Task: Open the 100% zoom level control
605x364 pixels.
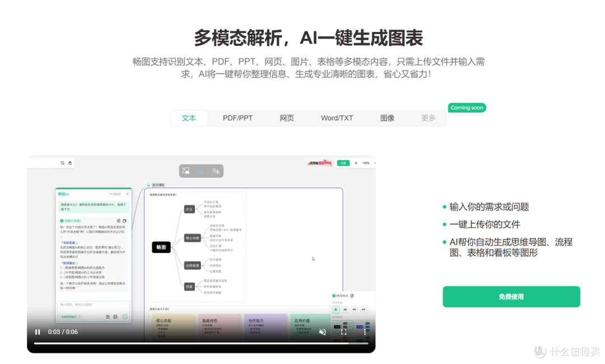Action: coord(366,163)
